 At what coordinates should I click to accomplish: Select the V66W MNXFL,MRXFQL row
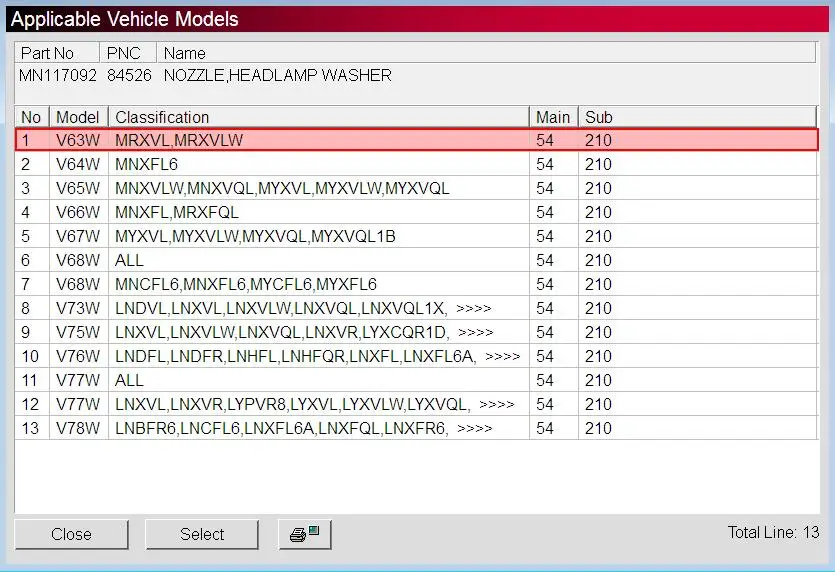coord(416,212)
